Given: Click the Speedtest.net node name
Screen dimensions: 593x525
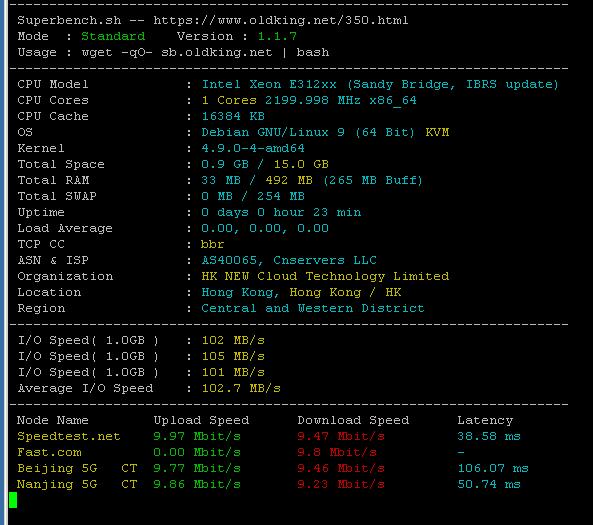Looking at the screenshot, I should coord(68,436).
